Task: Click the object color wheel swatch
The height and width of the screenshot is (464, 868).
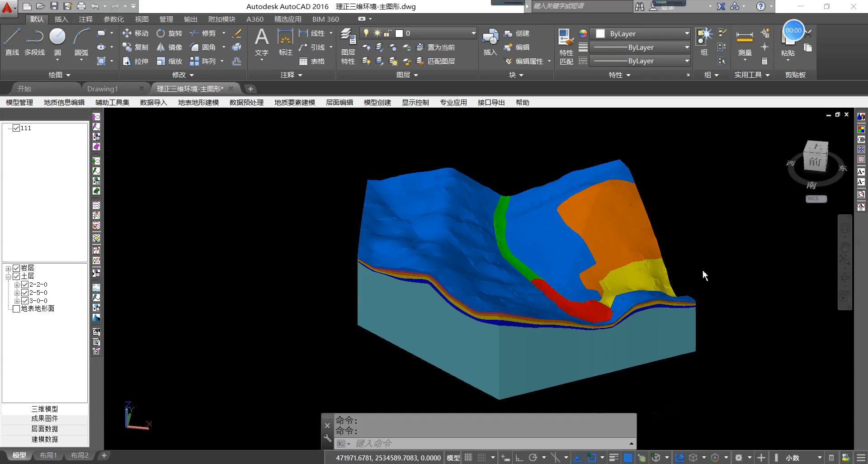Action: click(583, 33)
